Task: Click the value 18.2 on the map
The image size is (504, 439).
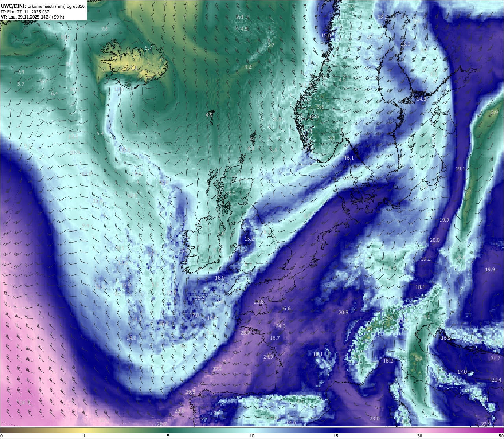Action: [388, 361]
